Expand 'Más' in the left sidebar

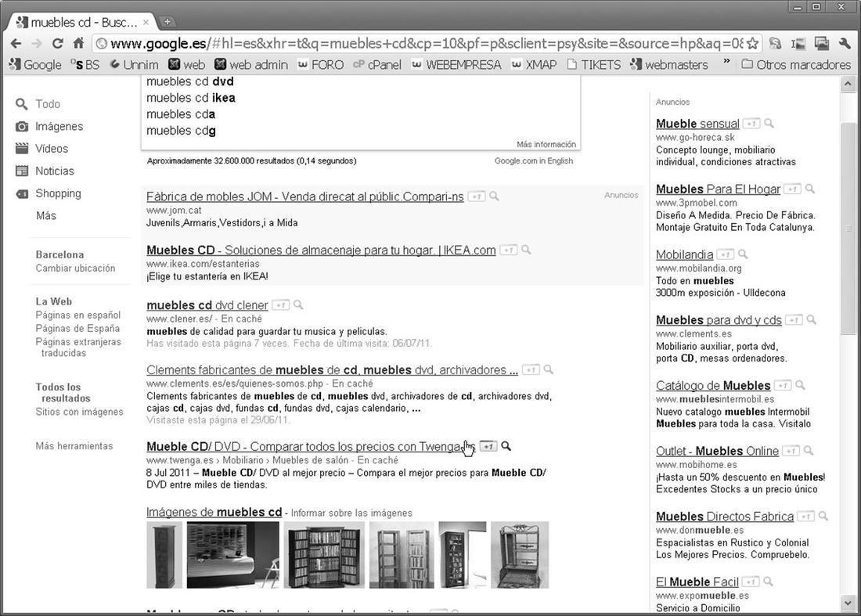(x=46, y=216)
